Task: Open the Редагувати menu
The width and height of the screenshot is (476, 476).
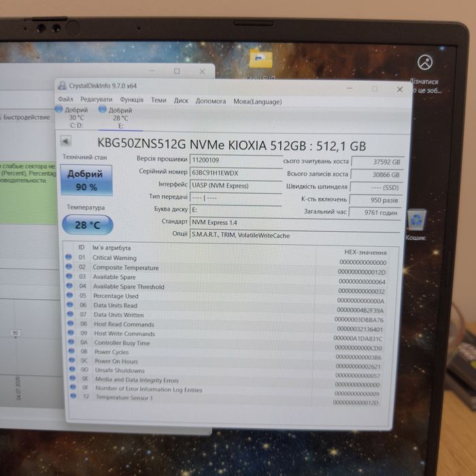Action: 97,99
